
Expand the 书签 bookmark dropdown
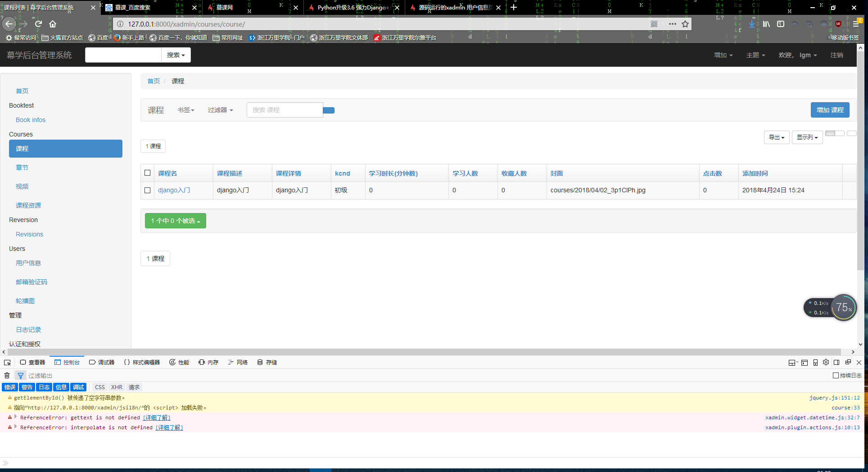[x=186, y=110]
